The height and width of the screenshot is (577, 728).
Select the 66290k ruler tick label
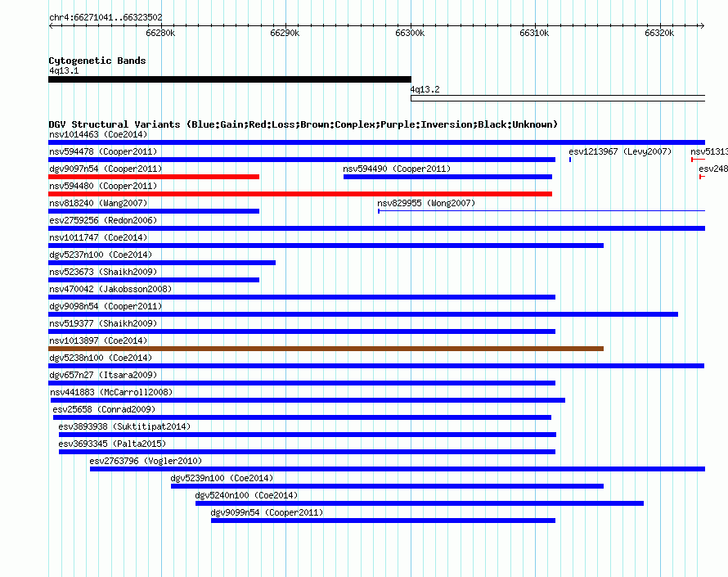285,33
